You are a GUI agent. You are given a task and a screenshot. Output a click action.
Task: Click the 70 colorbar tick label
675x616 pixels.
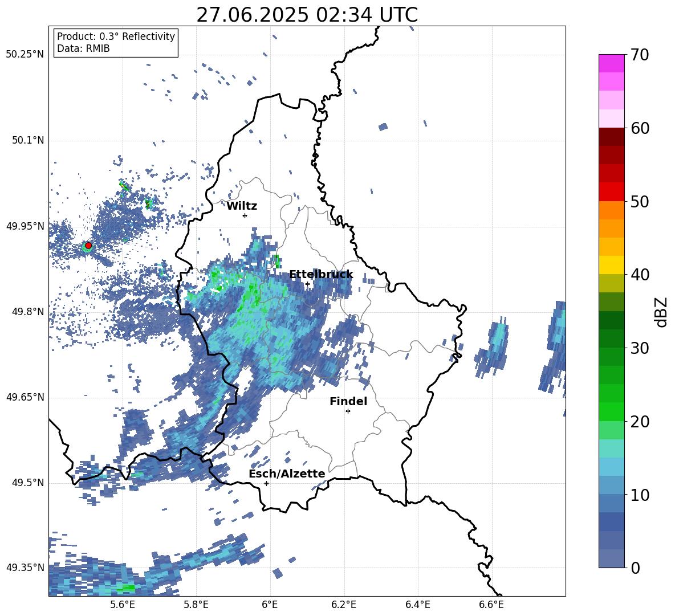[x=640, y=55]
